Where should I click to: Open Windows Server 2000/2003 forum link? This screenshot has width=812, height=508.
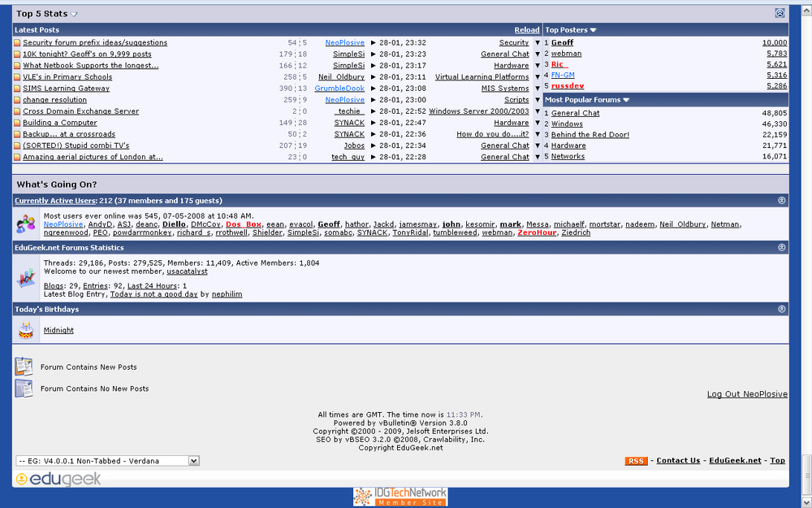[x=479, y=111]
